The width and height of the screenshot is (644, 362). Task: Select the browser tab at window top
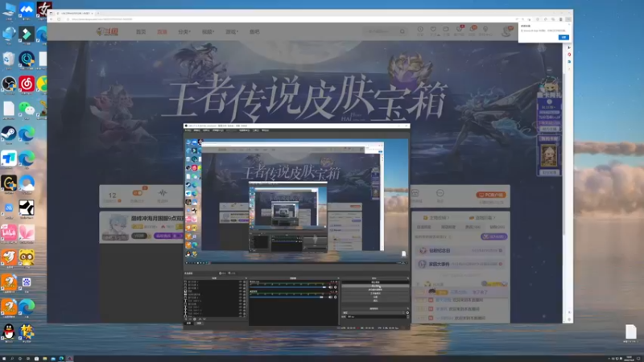74,13
